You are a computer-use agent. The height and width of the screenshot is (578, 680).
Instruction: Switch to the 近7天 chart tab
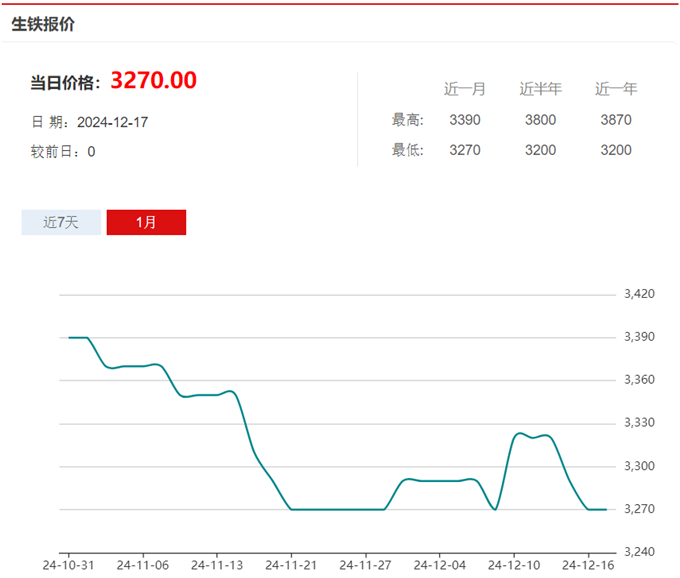coord(61,222)
